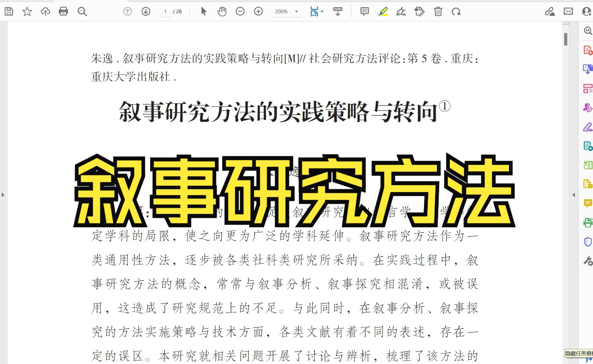
Task: Add a sticky note comment
Action: coord(364,11)
